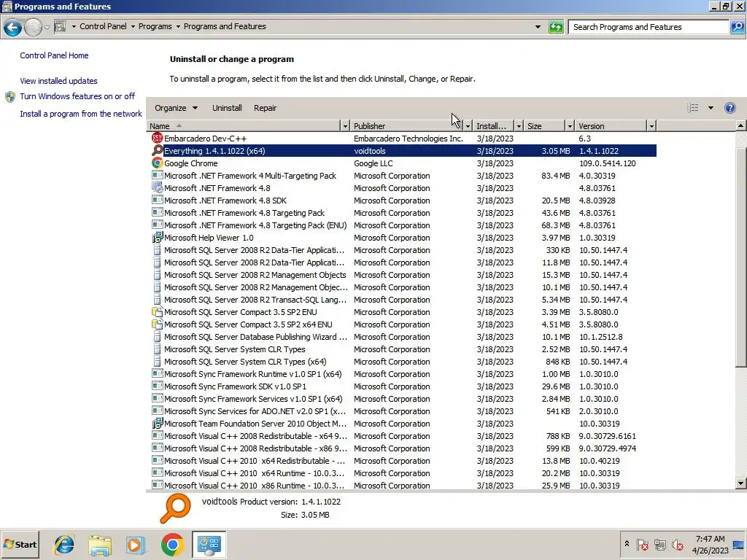This screenshot has height=560, width=747.
Task: Click Embarcadero Technologies Inc. publisher cell
Action: [x=409, y=139]
